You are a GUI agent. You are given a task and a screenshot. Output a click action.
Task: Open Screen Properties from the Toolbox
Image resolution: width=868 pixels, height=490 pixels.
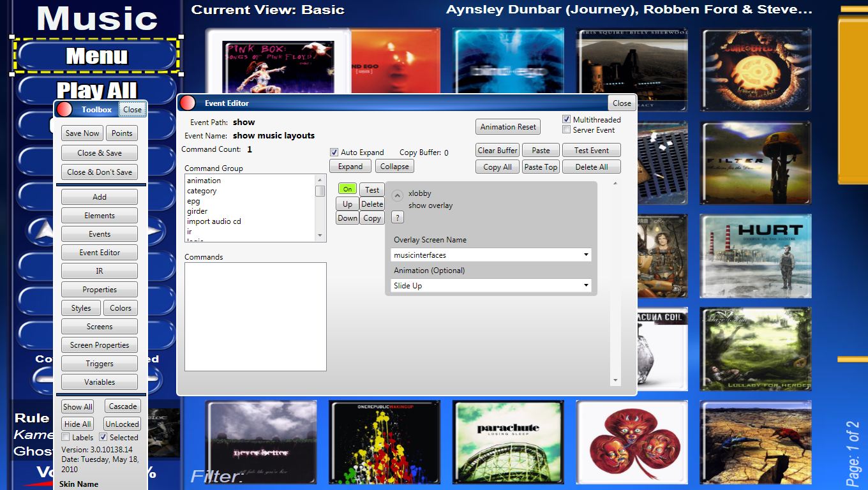click(x=100, y=345)
